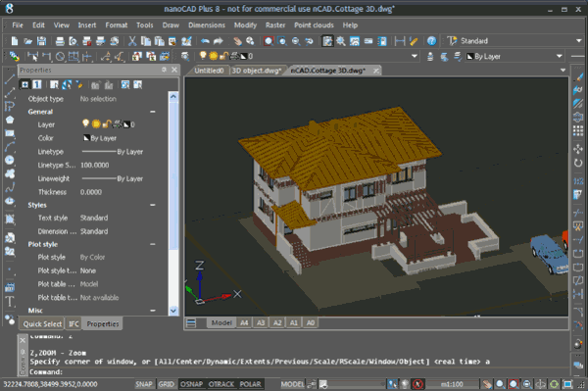This screenshot has height=391, width=588.
Task: Click the Redo arrow icon
Action: click(219, 41)
